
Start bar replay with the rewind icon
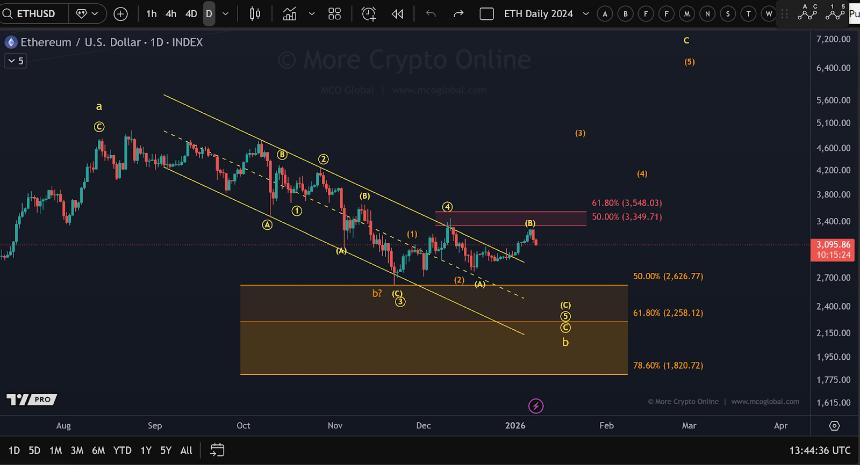pyautogui.click(x=397, y=14)
